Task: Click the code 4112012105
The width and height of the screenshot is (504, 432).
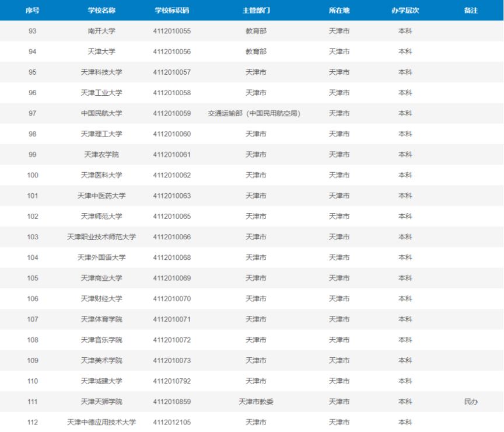Action: coord(172,422)
